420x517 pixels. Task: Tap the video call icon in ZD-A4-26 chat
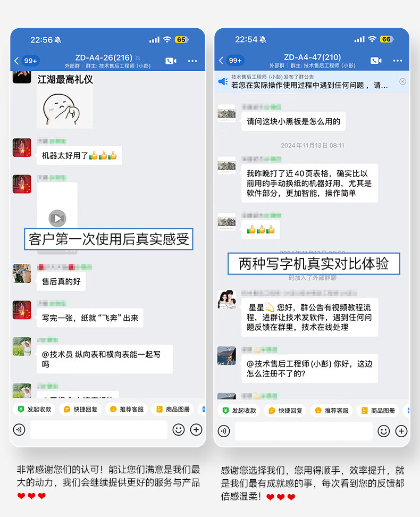tap(171, 61)
